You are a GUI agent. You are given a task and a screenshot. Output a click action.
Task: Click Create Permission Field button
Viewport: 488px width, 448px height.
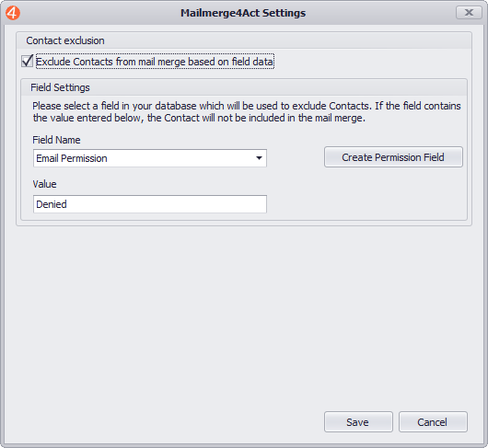coord(393,157)
